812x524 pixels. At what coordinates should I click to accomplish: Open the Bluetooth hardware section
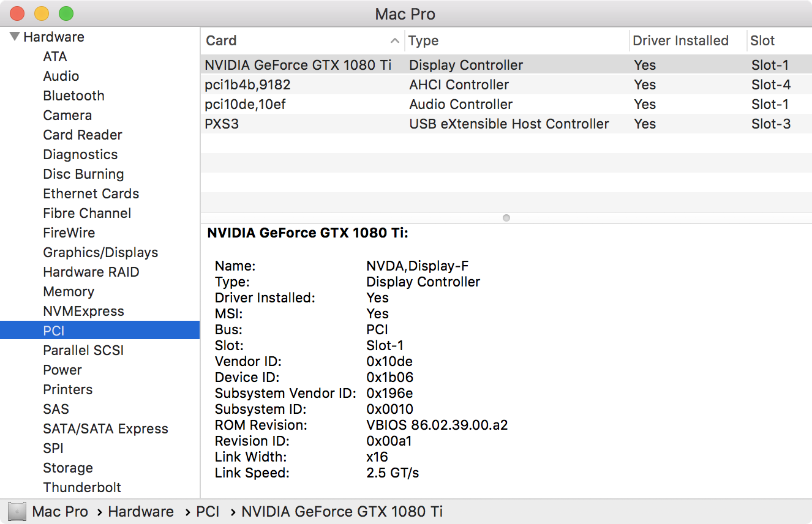73,95
